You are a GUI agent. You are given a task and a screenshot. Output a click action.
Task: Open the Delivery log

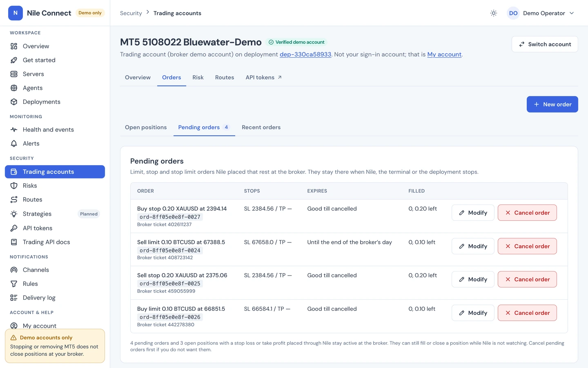pos(55,298)
